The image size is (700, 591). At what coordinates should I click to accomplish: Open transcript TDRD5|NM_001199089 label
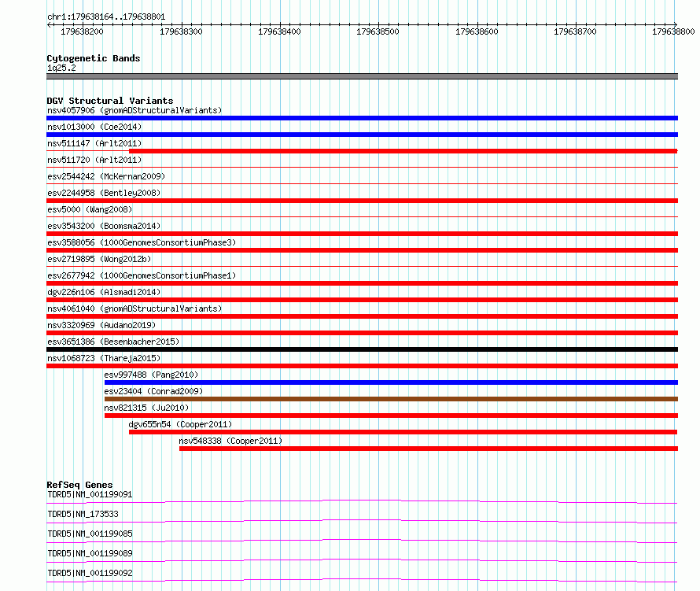point(90,553)
